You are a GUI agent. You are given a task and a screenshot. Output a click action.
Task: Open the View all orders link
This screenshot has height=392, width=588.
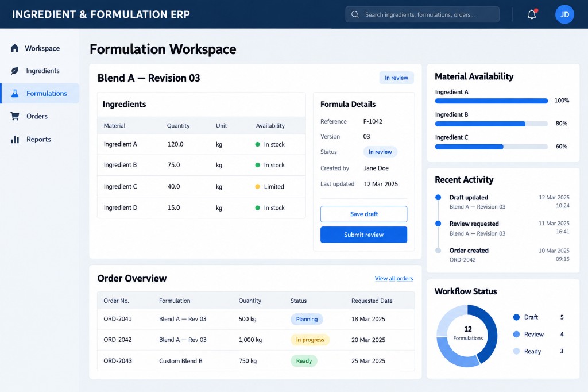(394, 278)
